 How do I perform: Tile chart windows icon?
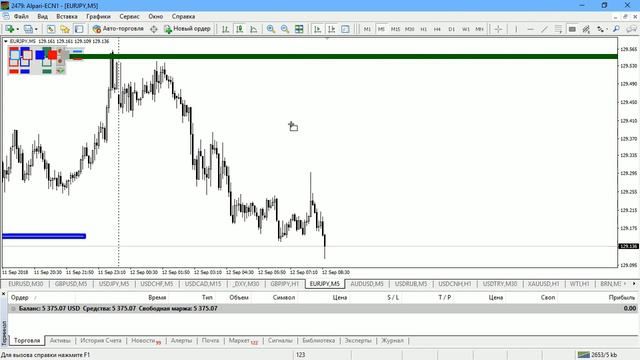pyautogui.click(x=299, y=29)
